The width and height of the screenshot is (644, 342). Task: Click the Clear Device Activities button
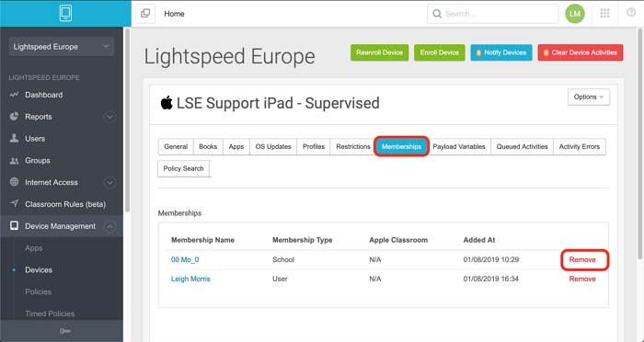(581, 52)
